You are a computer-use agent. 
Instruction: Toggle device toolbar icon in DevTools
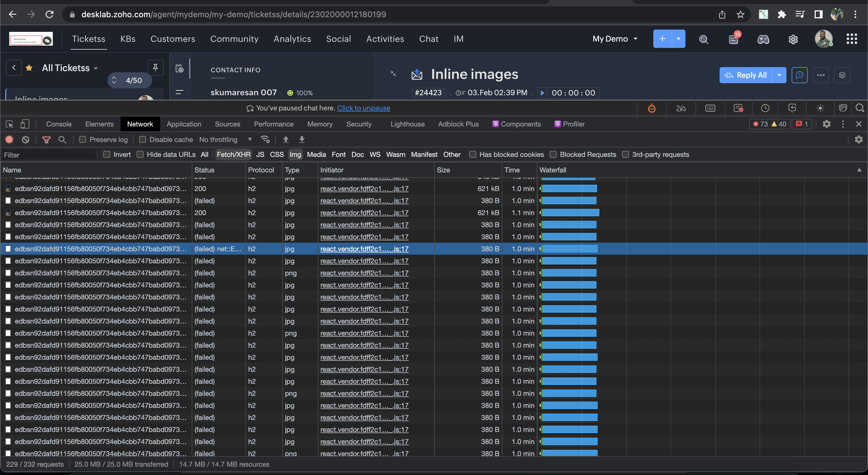pos(25,124)
